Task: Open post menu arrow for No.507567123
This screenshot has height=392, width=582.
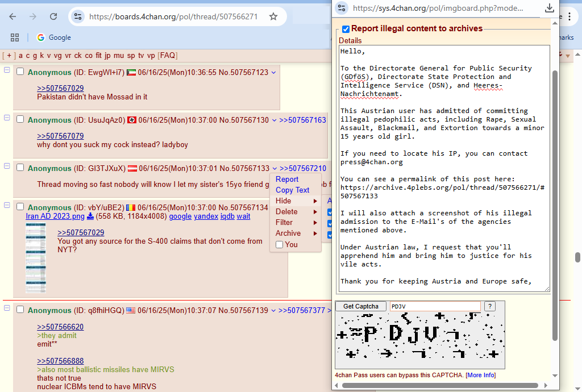Action: tap(273, 73)
